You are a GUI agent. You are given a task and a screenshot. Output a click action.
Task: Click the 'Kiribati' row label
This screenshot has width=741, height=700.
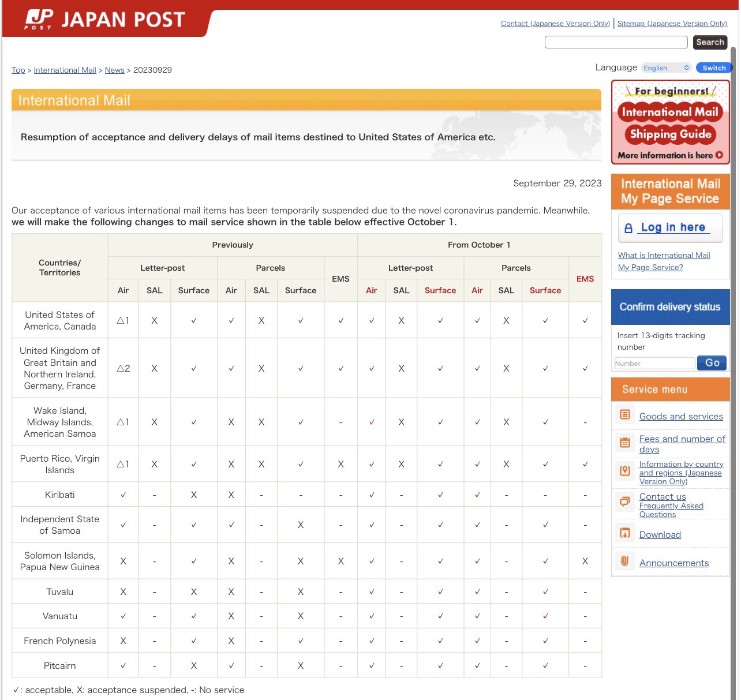[x=59, y=495]
